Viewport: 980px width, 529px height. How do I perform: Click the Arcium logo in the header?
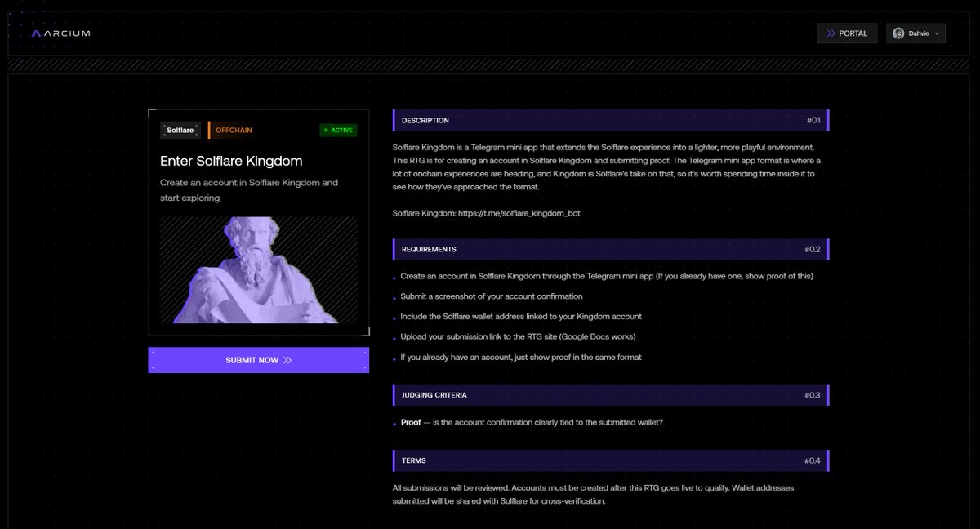(60, 33)
